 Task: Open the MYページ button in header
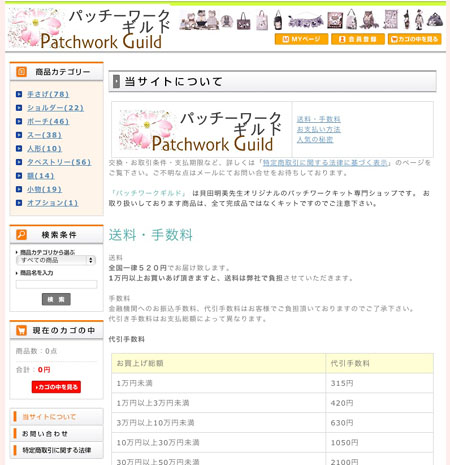(x=301, y=39)
